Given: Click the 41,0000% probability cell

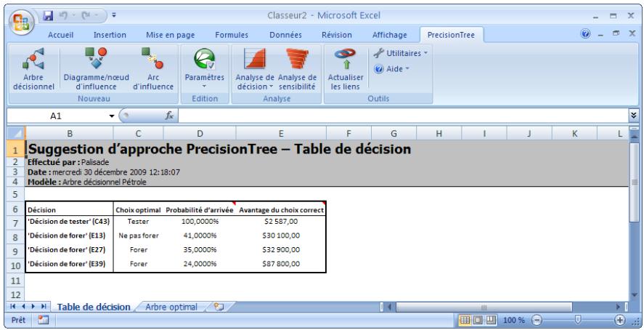Looking at the screenshot, I should click(x=200, y=236).
